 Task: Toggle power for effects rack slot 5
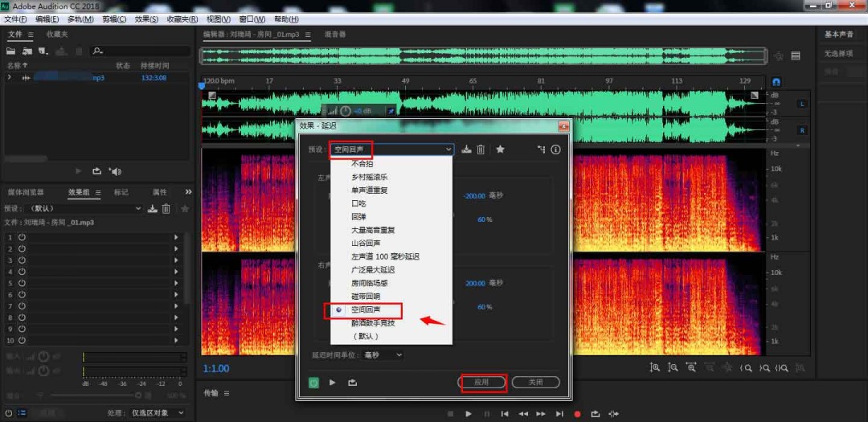click(22, 283)
